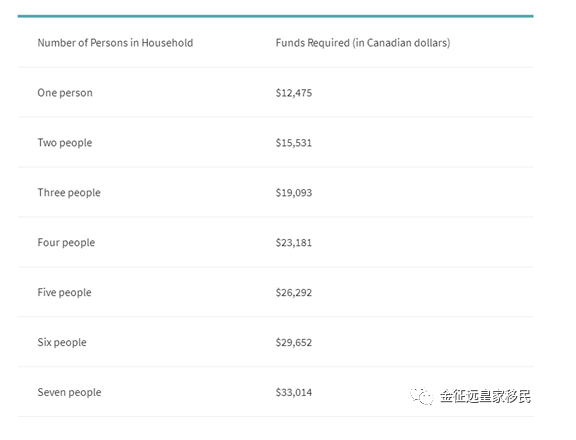Image resolution: width=576 pixels, height=440 pixels.
Task: Click the $23,181 amount
Action: pos(294,243)
